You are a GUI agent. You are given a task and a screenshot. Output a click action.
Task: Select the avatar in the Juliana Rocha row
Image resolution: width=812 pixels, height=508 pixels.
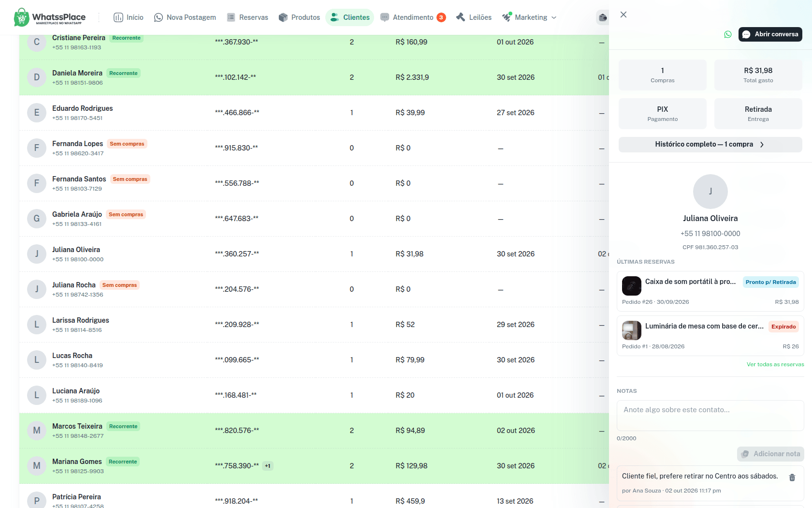click(37, 289)
